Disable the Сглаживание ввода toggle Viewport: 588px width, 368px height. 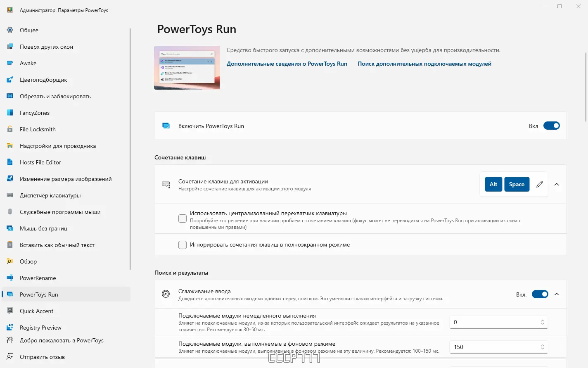tap(540, 294)
